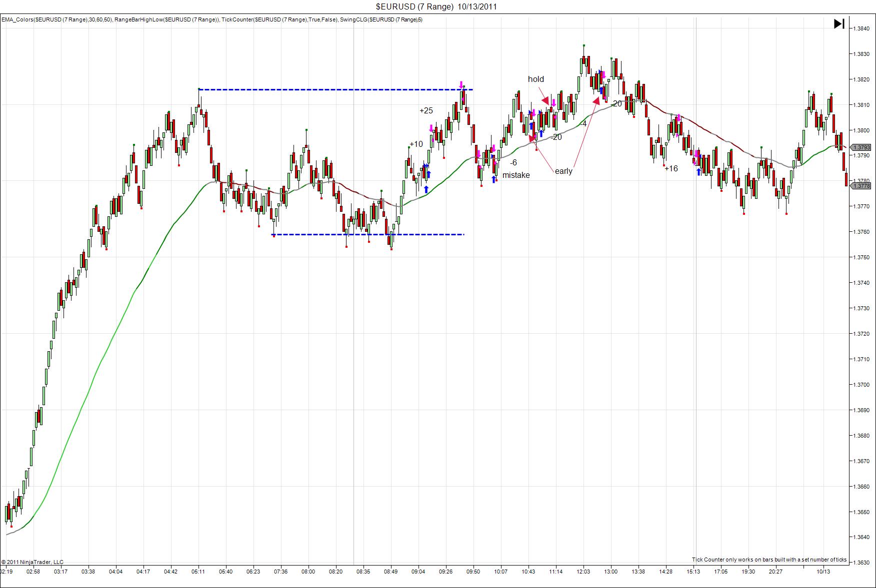This screenshot has width=876, height=588.
Task: Click the 02:58 time axis label
Action: (x=33, y=572)
